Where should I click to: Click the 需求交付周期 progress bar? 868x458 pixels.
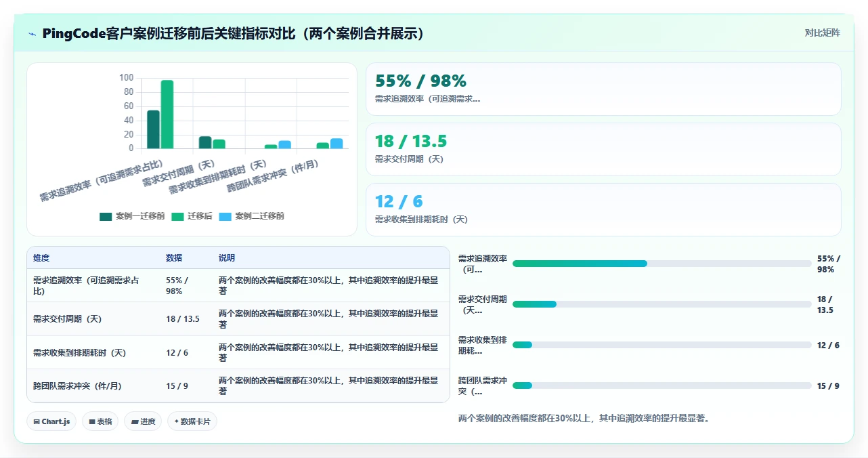pyautogui.click(x=661, y=304)
